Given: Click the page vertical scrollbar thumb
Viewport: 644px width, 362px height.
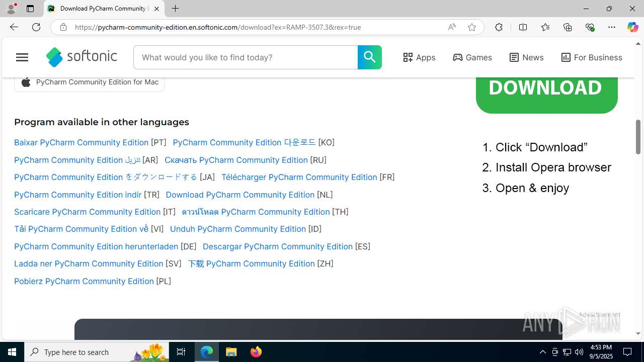Looking at the screenshot, I should 638,137.
